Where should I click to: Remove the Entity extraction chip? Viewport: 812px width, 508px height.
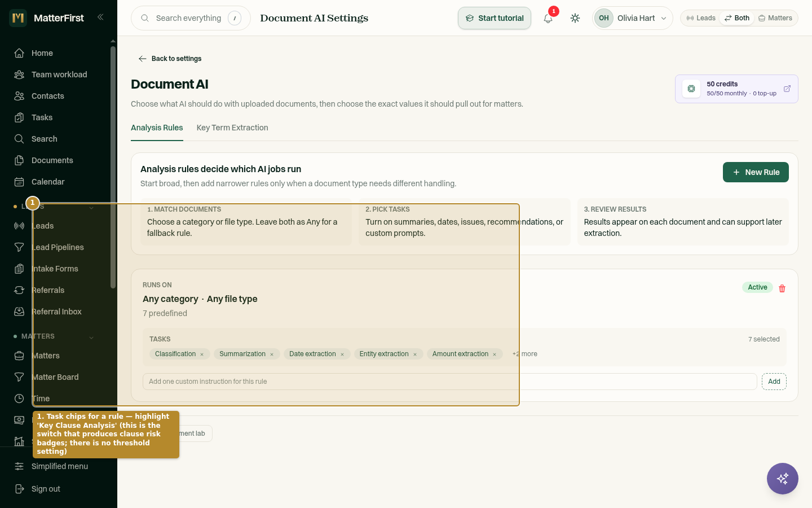[x=415, y=354]
